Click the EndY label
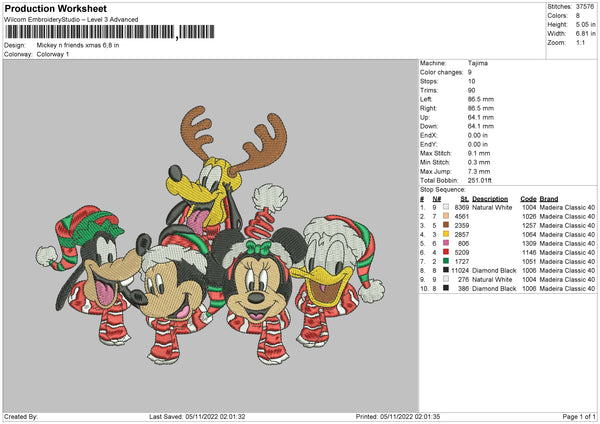The image size is (600, 424). pyautogui.click(x=429, y=144)
